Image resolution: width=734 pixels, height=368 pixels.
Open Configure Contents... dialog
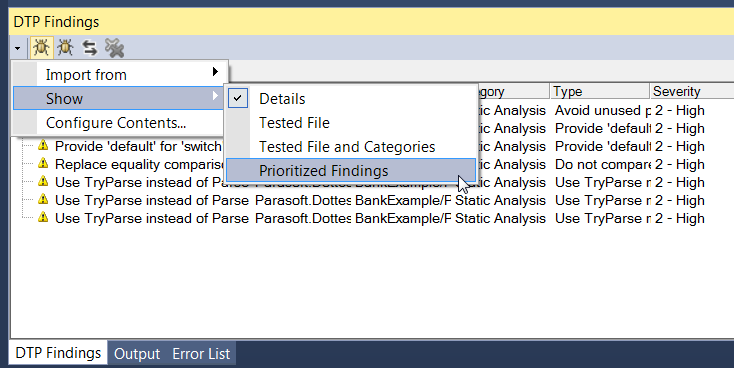tap(118, 123)
